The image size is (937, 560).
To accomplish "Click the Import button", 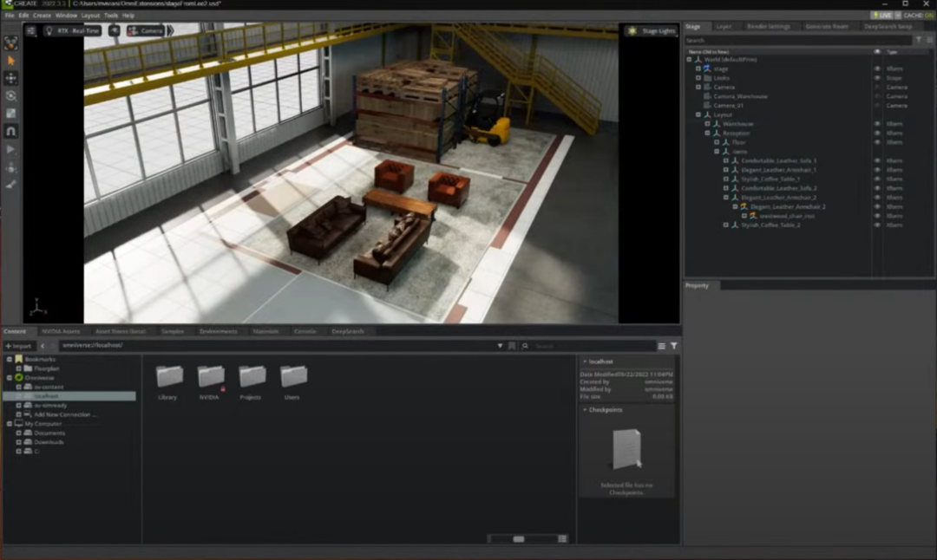I will [18, 346].
